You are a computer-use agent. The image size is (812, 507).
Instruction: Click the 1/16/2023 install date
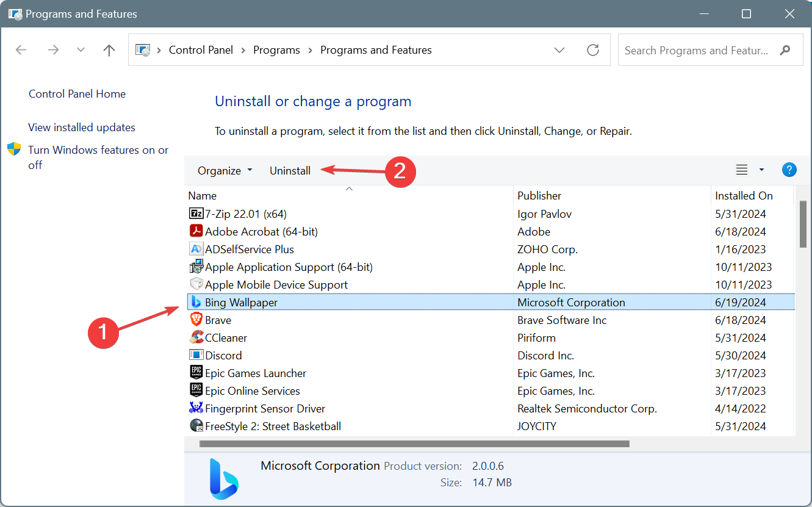click(x=740, y=250)
